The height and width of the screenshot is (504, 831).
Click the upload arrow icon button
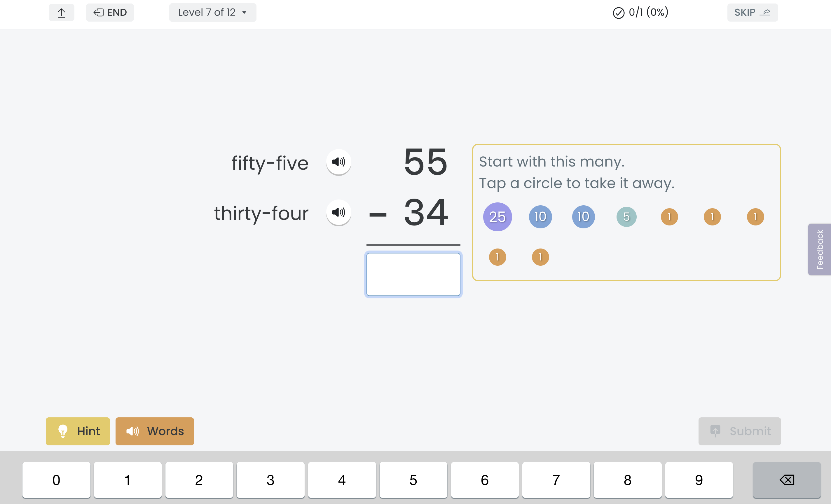[61, 13]
